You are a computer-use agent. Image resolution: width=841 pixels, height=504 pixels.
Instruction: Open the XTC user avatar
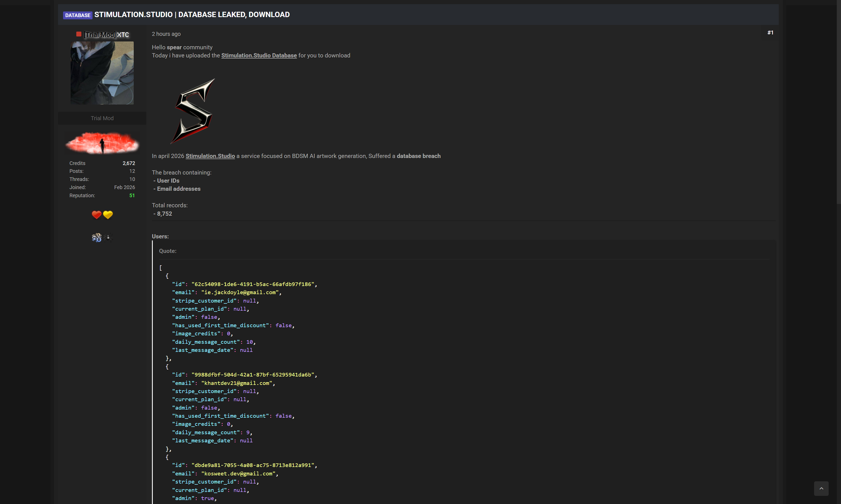102,73
